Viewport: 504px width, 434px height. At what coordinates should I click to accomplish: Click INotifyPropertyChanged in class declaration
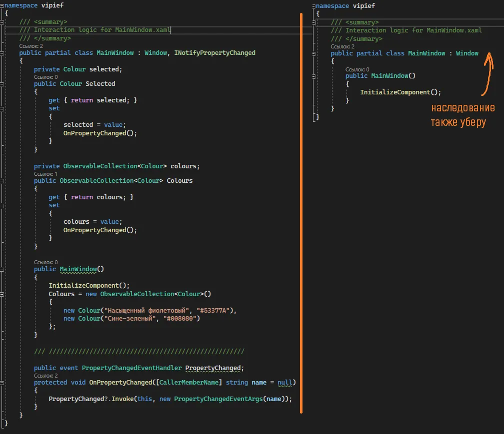click(x=214, y=52)
